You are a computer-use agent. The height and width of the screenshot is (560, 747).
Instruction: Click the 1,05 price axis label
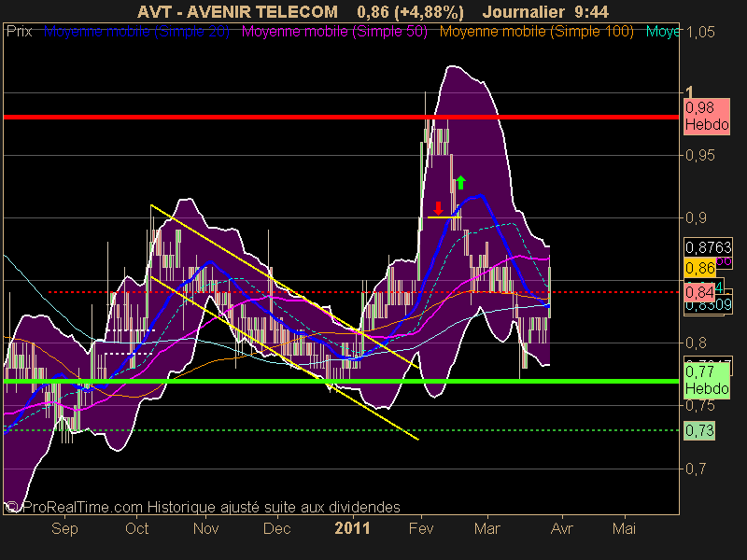700,32
